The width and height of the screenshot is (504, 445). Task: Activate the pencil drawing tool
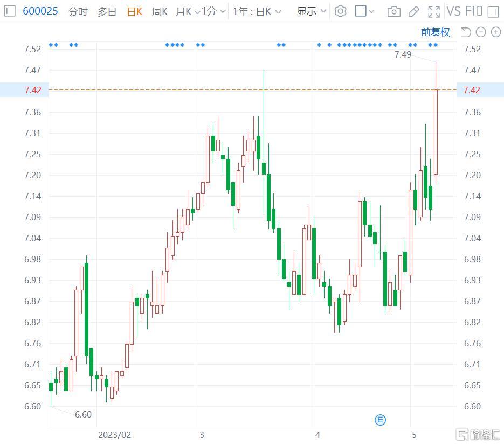[x=413, y=12]
